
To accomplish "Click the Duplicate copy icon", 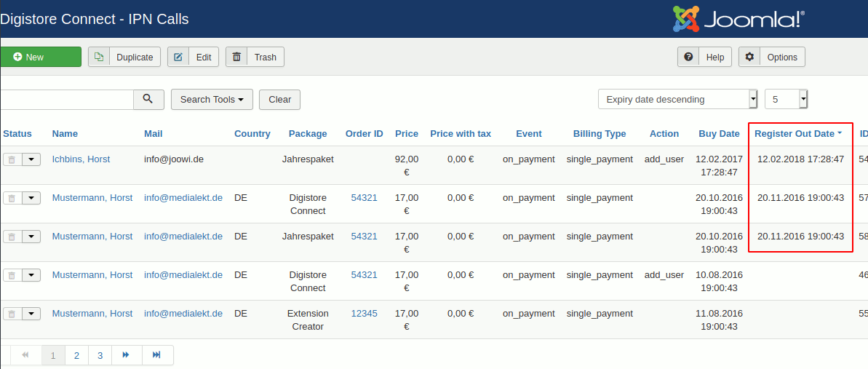I will click(99, 57).
